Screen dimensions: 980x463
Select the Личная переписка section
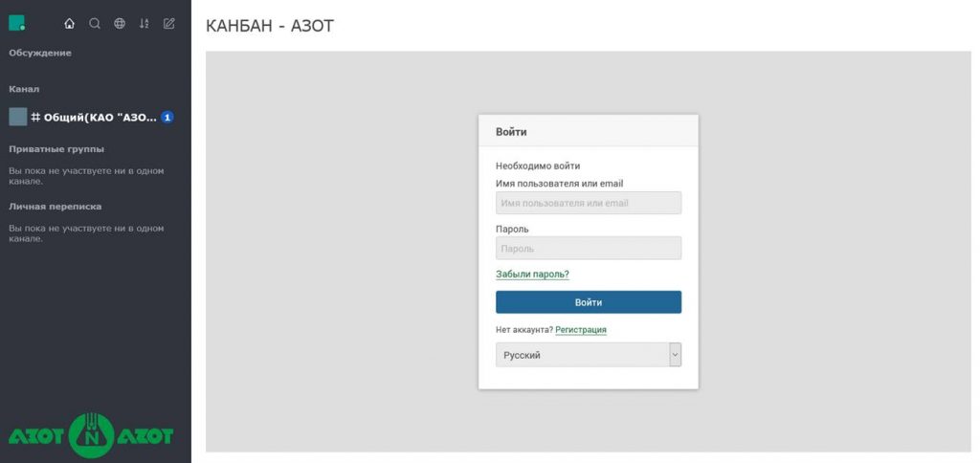[x=55, y=207]
